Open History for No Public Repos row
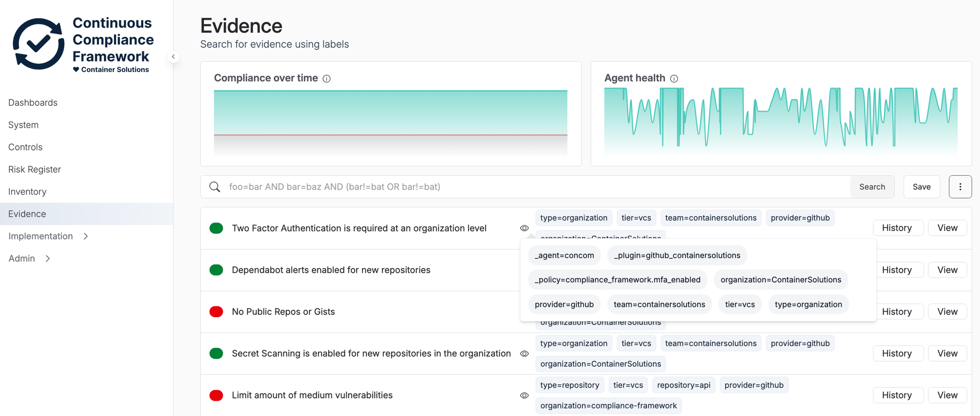 [x=898, y=312]
